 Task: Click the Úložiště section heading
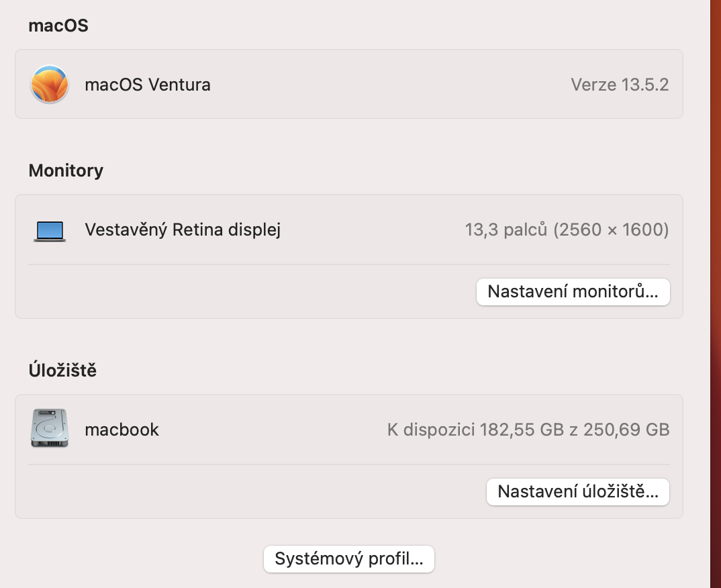(x=62, y=370)
